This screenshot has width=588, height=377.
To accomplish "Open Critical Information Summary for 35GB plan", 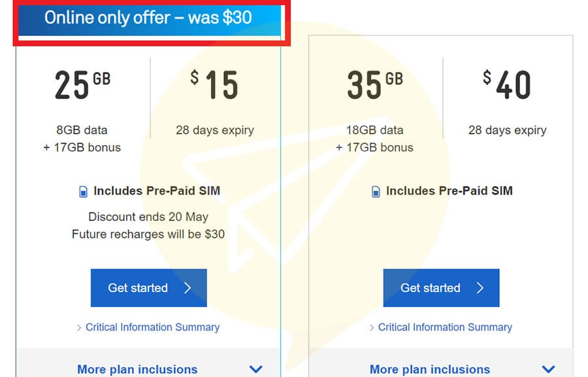I will pos(445,327).
